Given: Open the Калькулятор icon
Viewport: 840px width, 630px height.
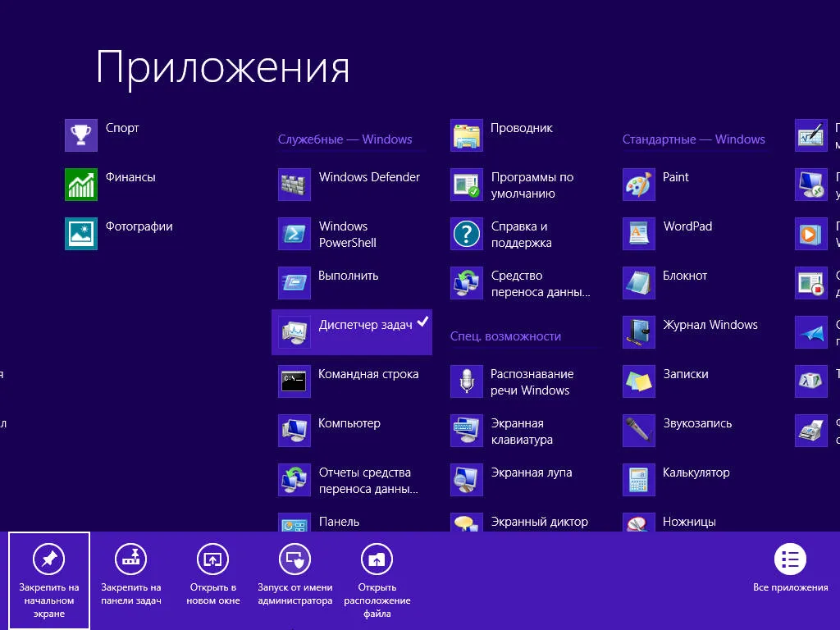Looking at the screenshot, I should click(x=638, y=480).
